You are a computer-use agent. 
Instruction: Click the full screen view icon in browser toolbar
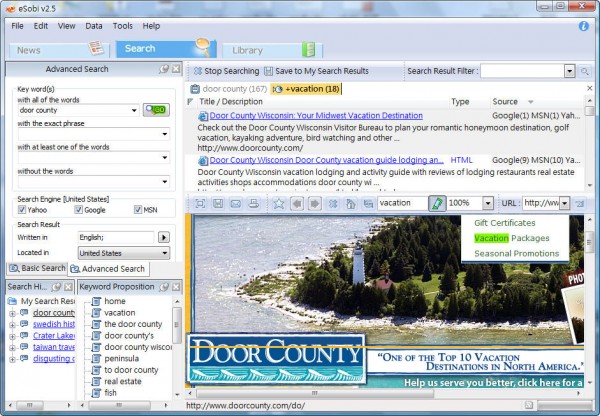[x=200, y=203]
